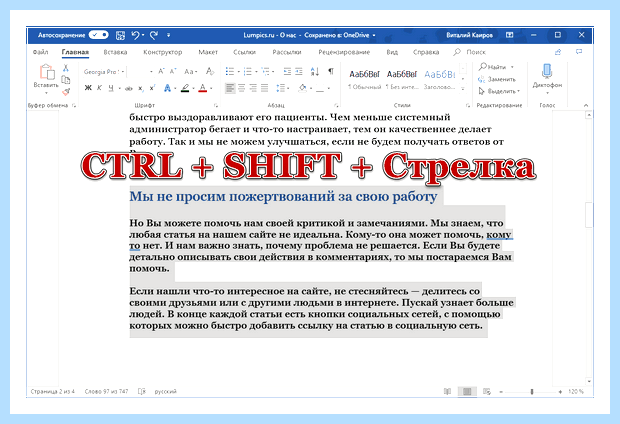Open the Change Case Аа dropdown
This screenshot has height=424, width=620.
coord(191,72)
